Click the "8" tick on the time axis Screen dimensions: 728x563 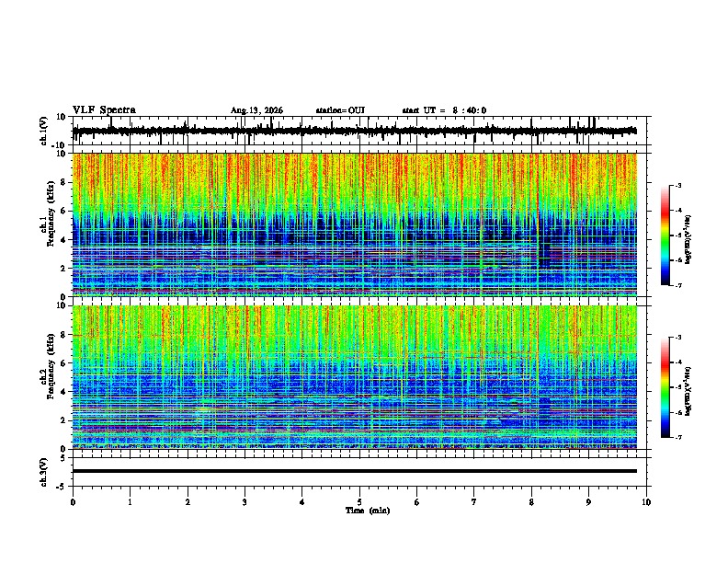[x=531, y=502]
